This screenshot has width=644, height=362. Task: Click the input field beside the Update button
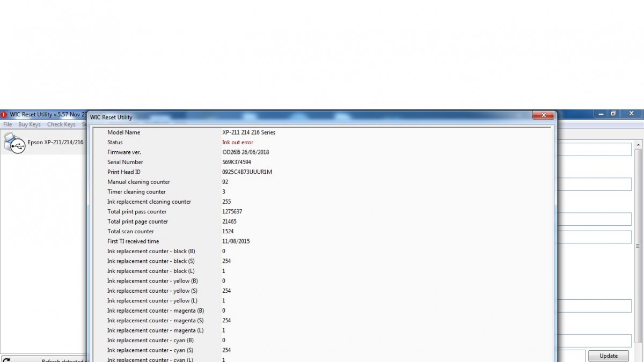tap(571, 356)
